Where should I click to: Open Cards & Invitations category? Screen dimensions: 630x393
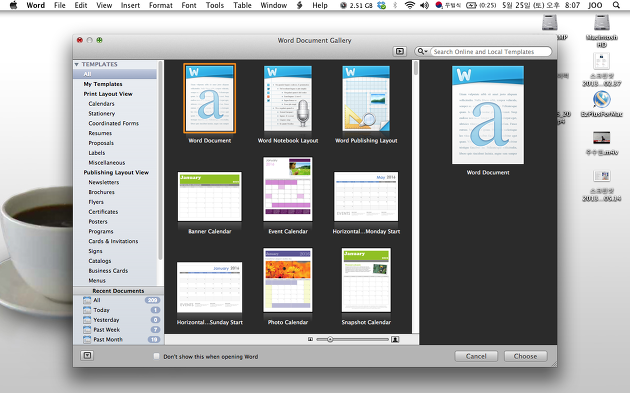point(113,241)
